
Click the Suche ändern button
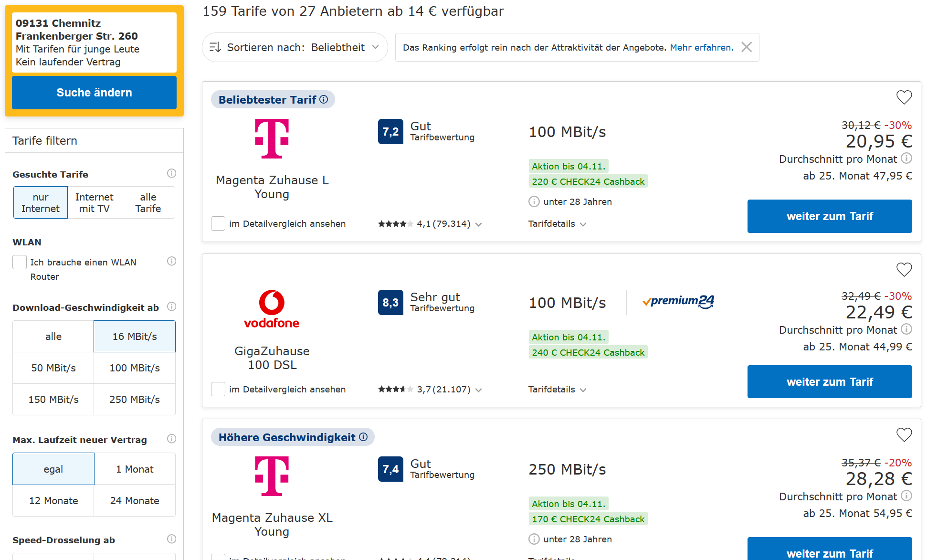tap(94, 93)
